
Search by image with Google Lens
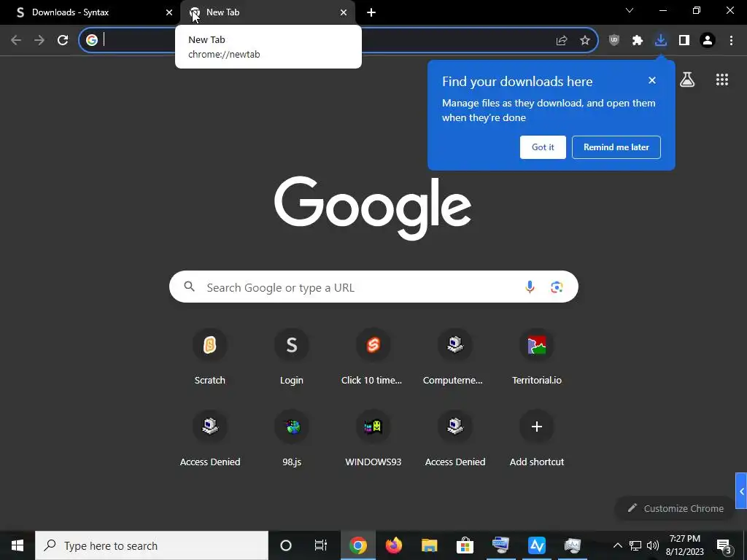pos(557,287)
